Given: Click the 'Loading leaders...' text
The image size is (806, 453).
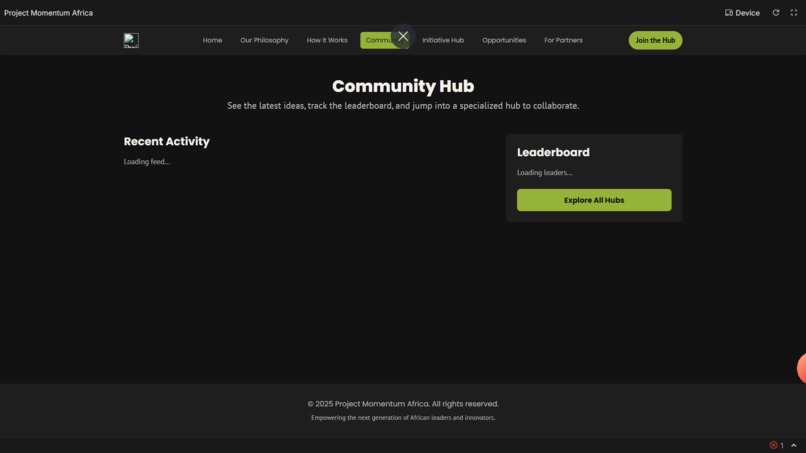Looking at the screenshot, I should coord(544,172).
